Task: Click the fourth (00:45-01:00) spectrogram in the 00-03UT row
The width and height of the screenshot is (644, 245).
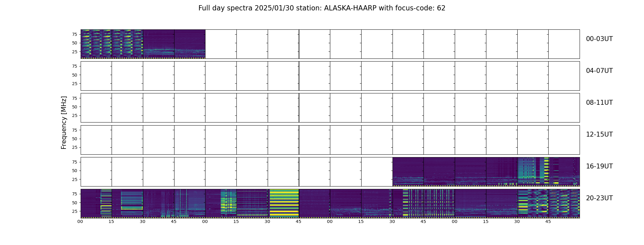Action: pos(190,44)
